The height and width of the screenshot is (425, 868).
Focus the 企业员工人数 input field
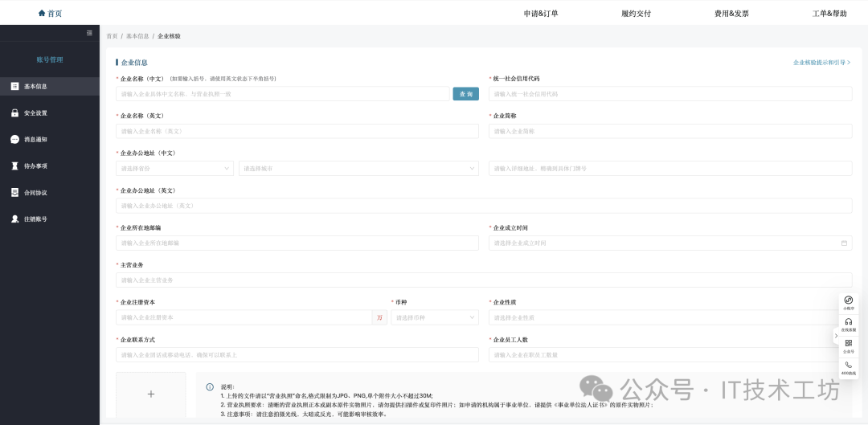coord(670,355)
